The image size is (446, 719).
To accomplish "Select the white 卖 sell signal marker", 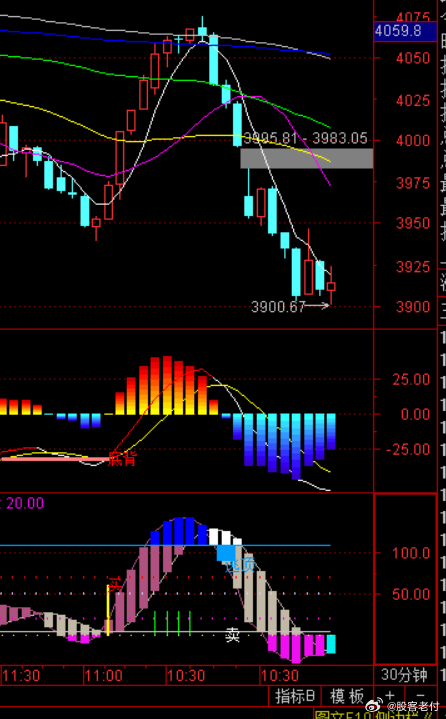I will click(x=232, y=635).
